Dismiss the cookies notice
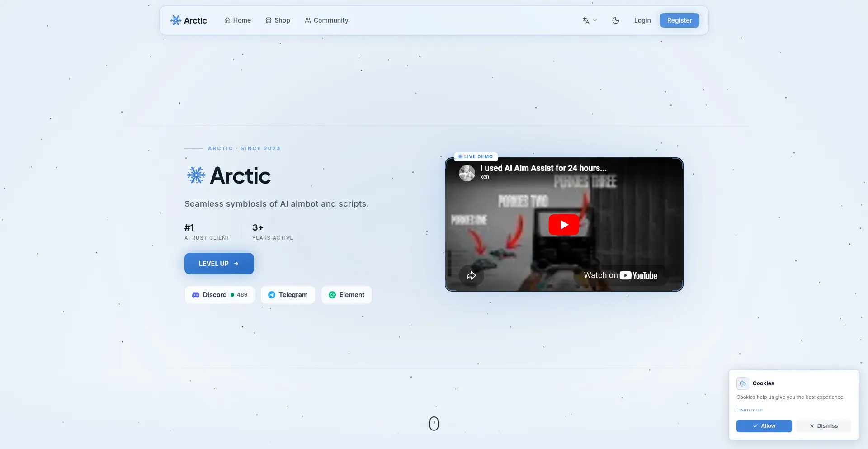The width and height of the screenshot is (868, 449). tap(824, 426)
